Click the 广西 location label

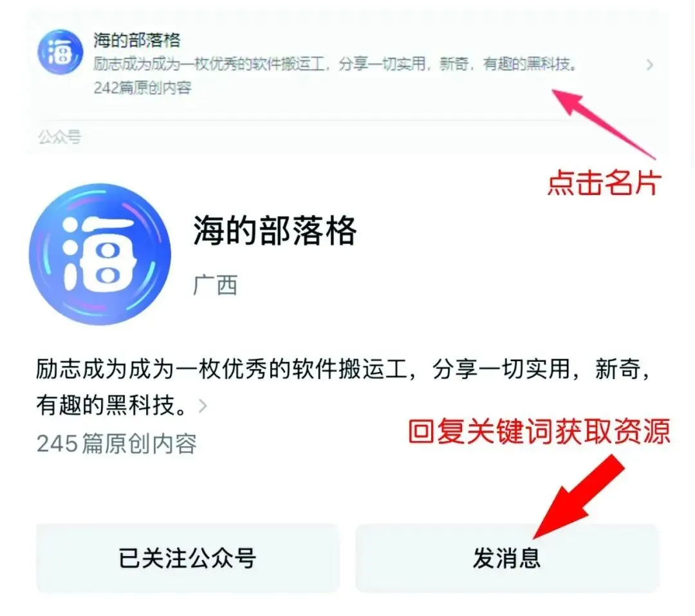pyautogui.click(x=216, y=285)
